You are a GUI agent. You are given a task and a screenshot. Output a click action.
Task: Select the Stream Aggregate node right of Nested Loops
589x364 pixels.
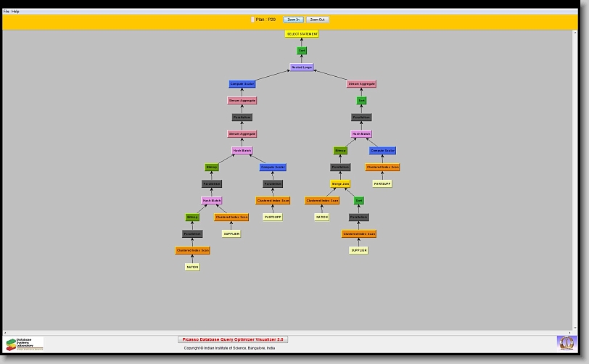tap(361, 84)
